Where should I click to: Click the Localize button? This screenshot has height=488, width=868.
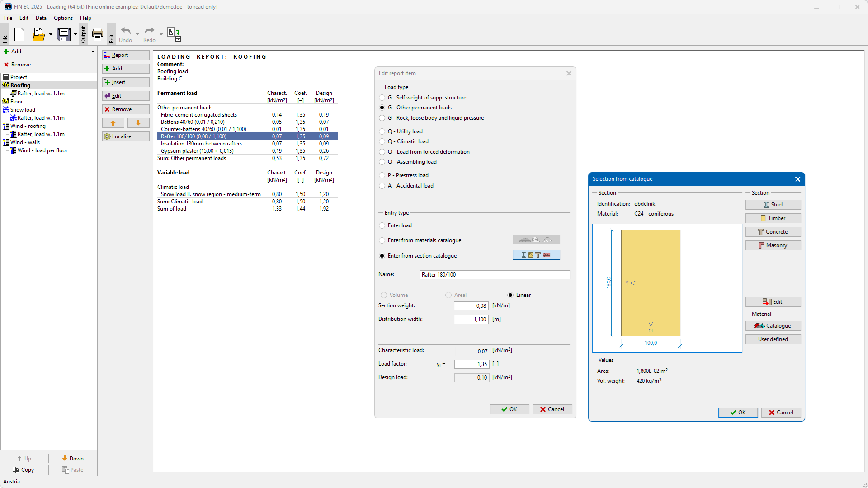point(126,136)
